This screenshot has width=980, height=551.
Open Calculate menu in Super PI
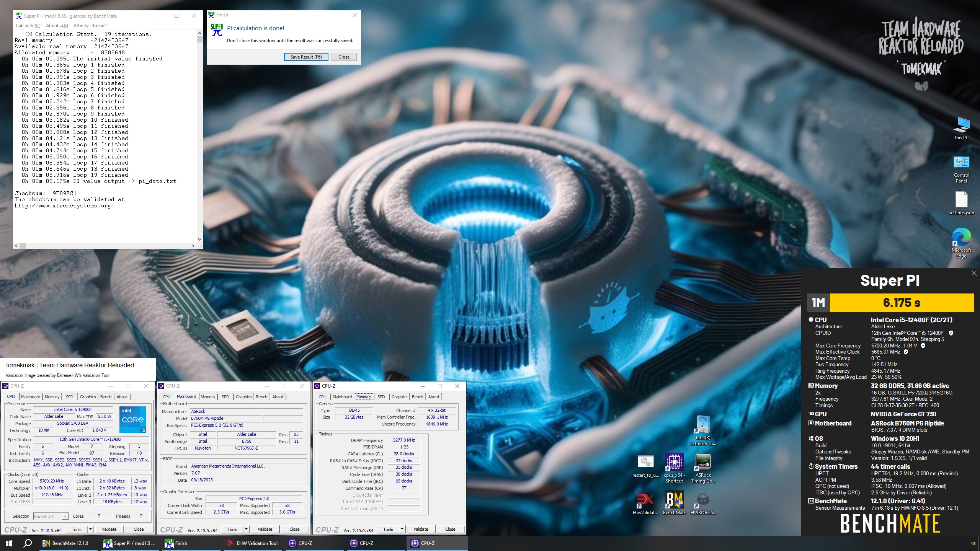(x=28, y=26)
